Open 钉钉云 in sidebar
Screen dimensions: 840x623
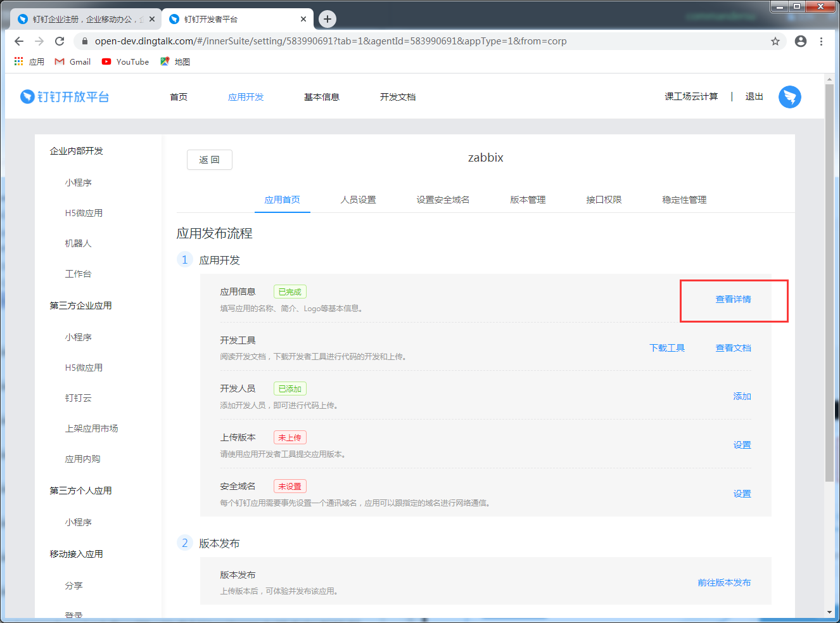click(79, 398)
